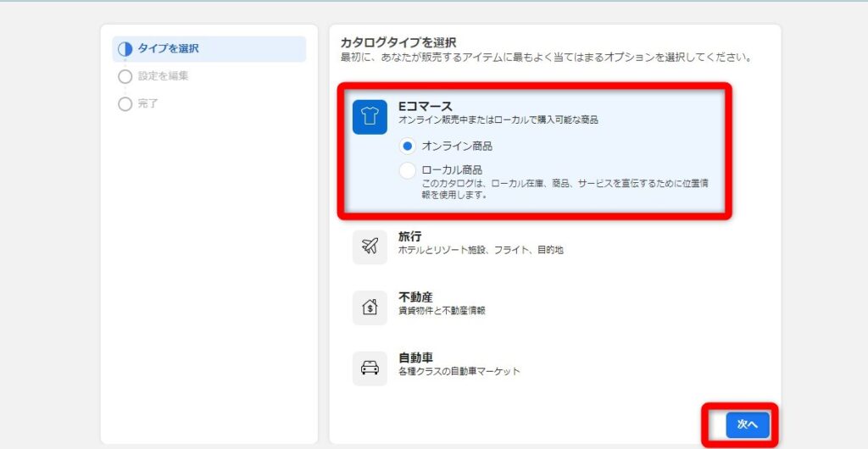The width and height of the screenshot is (868, 449).
Task: Click the ローカル商品 description about 位置情報
Action: pos(565,189)
